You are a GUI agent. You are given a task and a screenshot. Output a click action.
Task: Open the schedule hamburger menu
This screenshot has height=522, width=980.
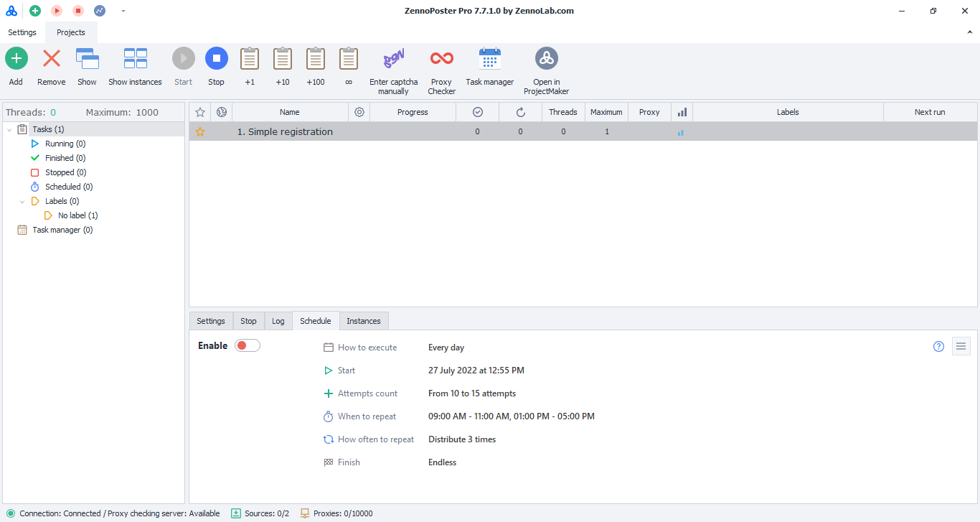pos(961,347)
